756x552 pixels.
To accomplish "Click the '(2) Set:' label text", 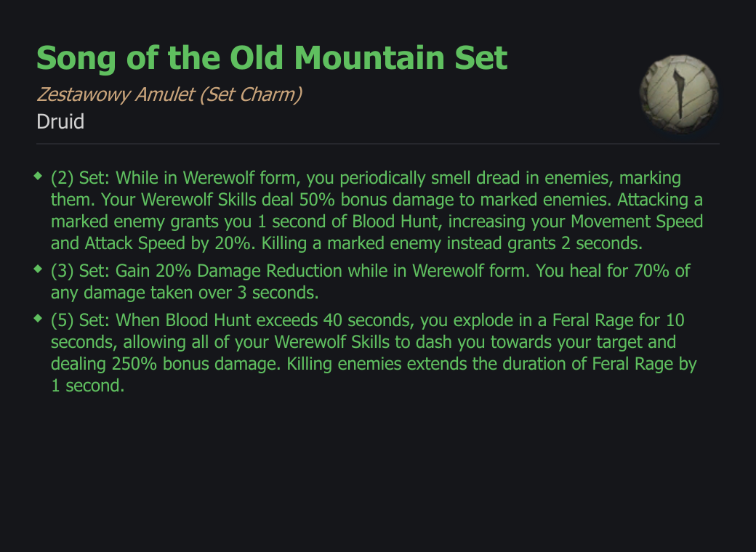I will coord(81,178).
